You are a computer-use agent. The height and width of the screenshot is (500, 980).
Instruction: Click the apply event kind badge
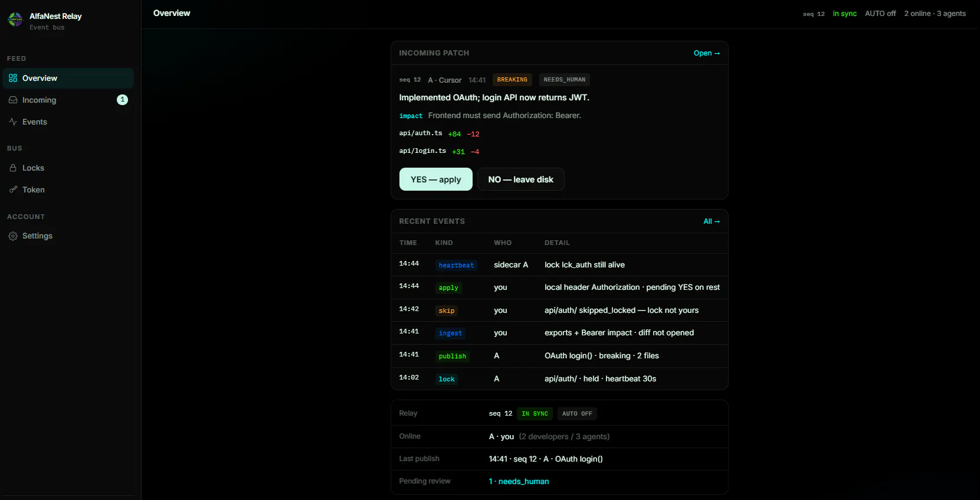click(448, 287)
